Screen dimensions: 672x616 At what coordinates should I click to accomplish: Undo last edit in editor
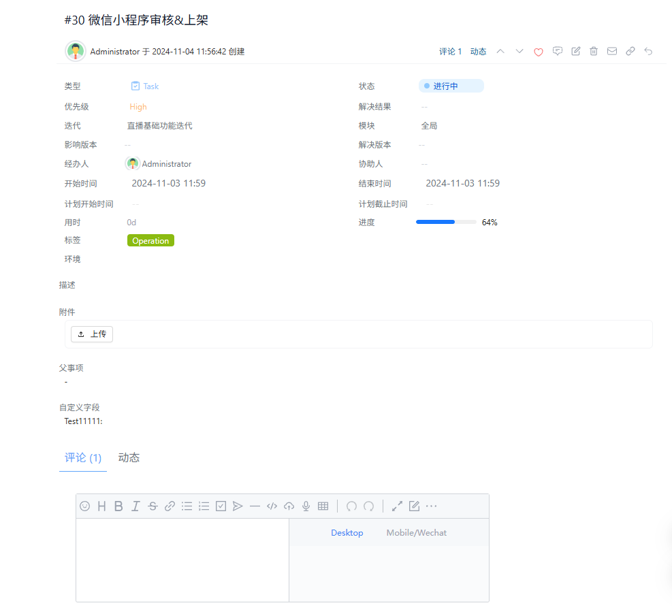351,506
